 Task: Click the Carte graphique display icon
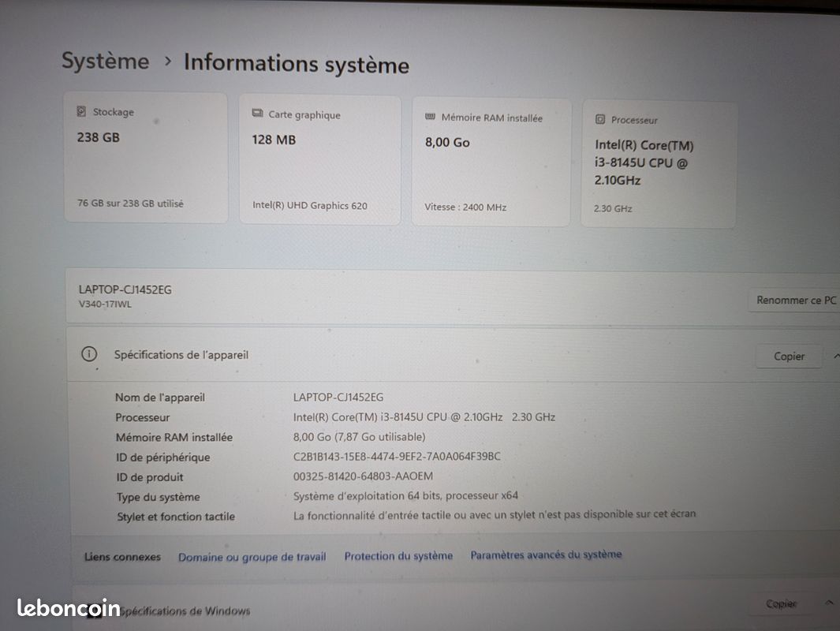coord(258,114)
